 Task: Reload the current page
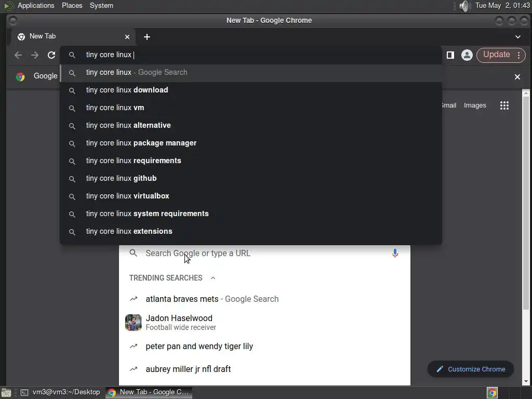[51, 55]
